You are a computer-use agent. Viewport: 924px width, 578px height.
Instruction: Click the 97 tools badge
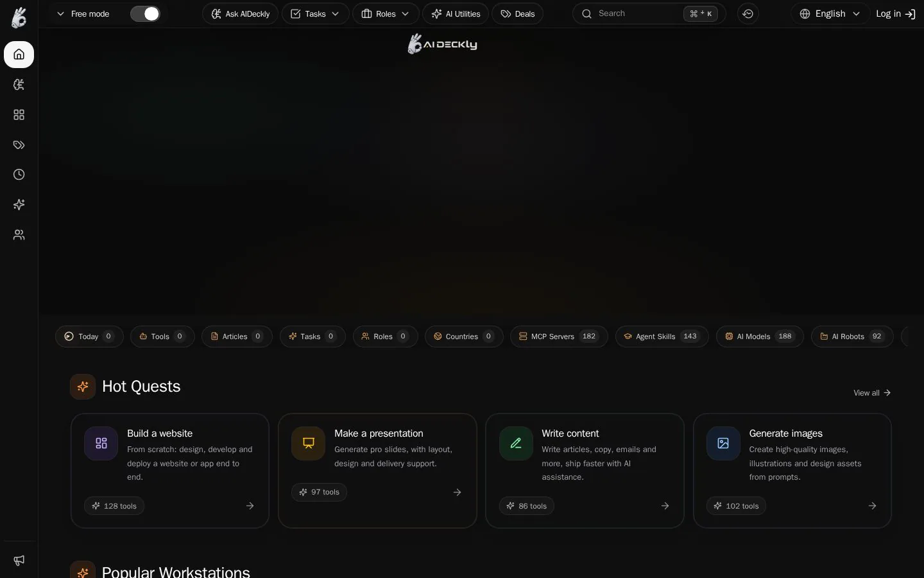[319, 492]
